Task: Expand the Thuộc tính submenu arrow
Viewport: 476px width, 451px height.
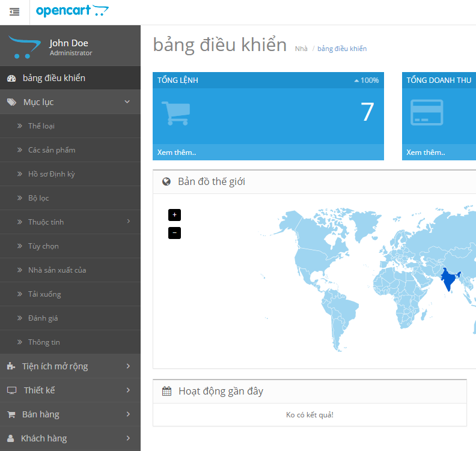Action: point(129,222)
